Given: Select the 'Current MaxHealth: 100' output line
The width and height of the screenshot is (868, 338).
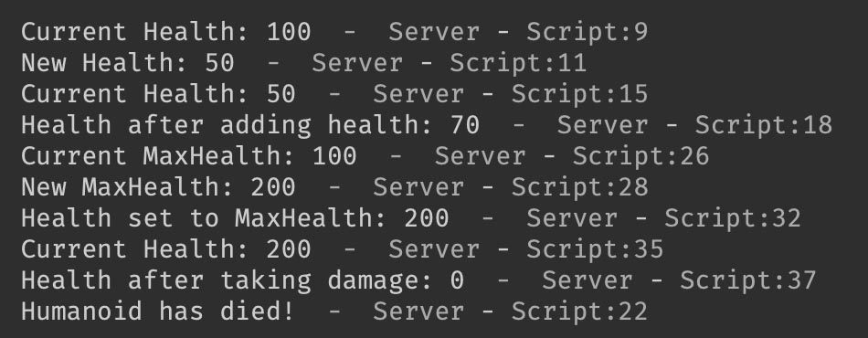Looking at the screenshot, I should pos(189,156).
